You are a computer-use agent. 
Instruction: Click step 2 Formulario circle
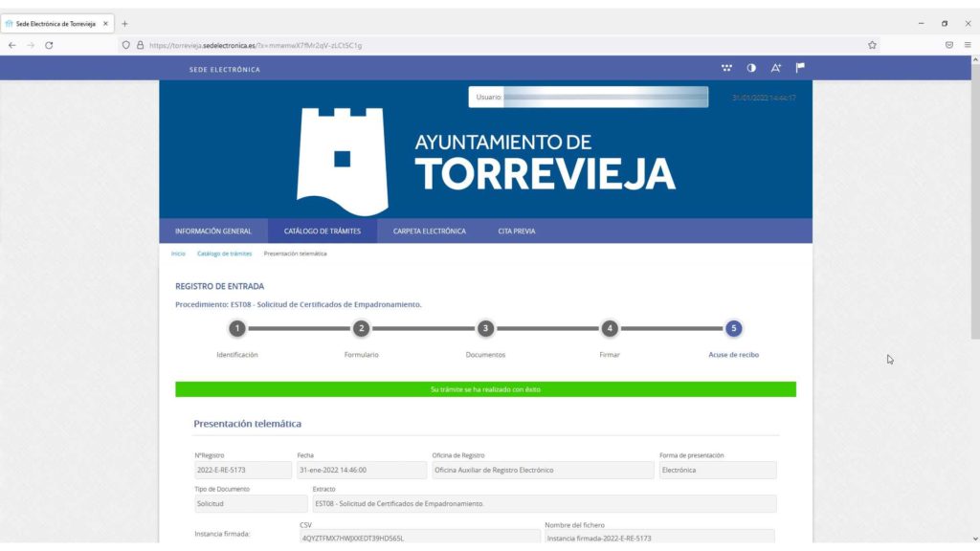coord(361,328)
